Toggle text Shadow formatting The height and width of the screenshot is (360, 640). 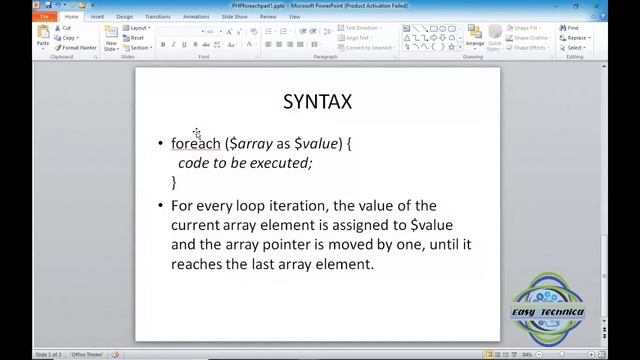195,44
